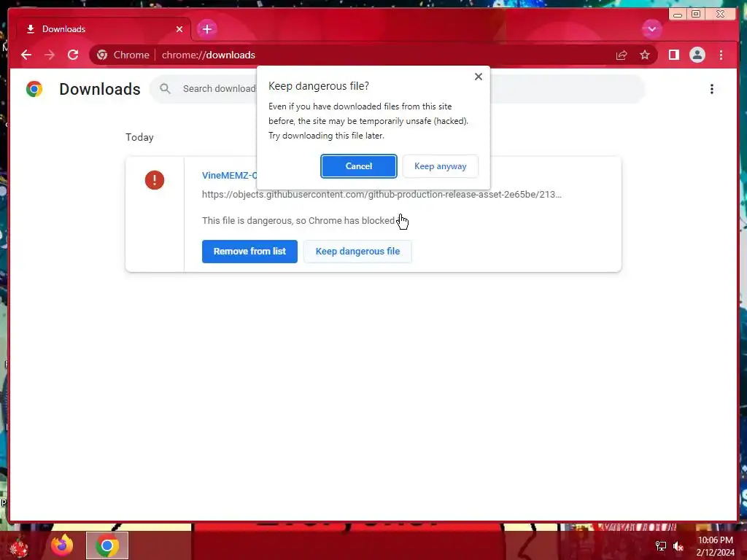This screenshot has height=560, width=747.
Task: Open the VineMEMZ file link
Action: pos(229,175)
